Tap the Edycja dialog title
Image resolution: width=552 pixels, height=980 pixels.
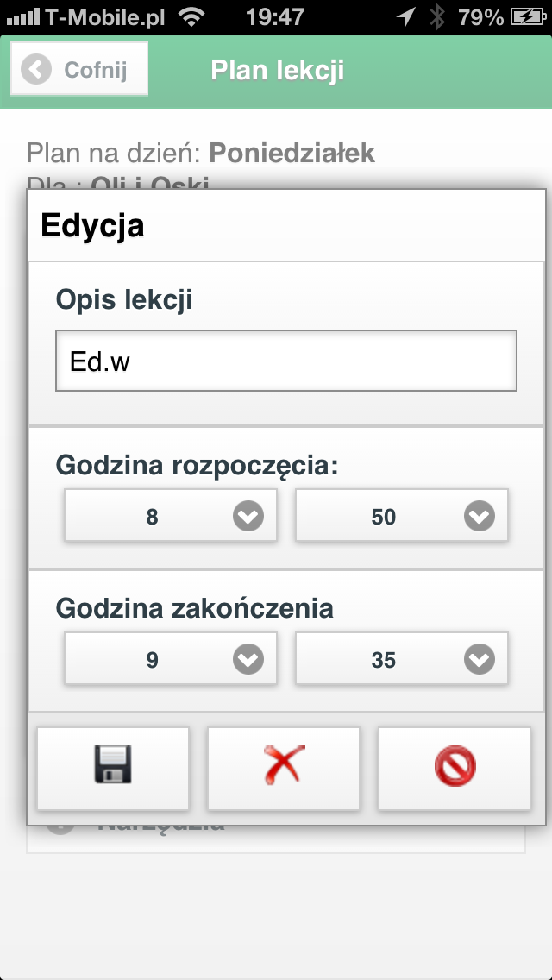tap(92, 226)
